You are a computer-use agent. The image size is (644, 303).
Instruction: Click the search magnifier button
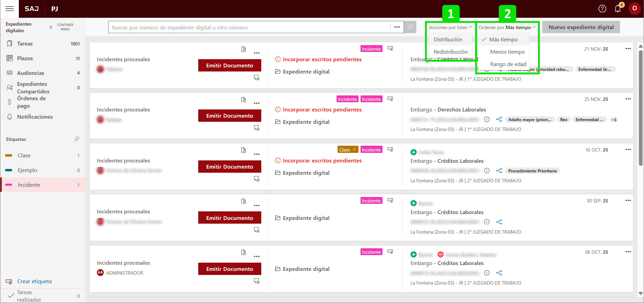tap(410, 27)
